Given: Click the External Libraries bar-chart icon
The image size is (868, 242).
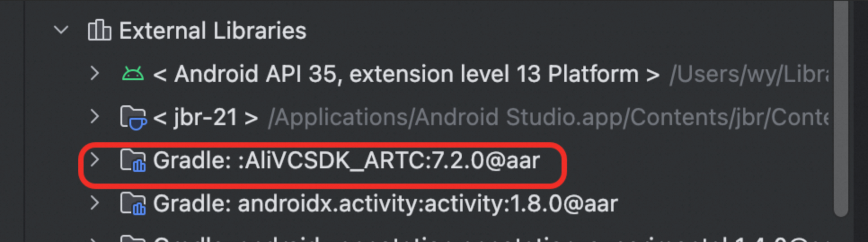Looking at the screenshot, I should point(99,30).
